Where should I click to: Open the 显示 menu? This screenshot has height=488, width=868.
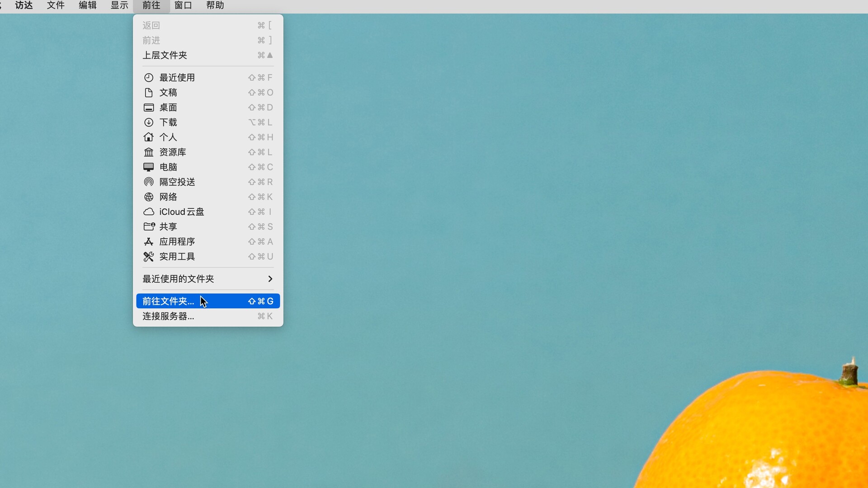pos(120,5)
